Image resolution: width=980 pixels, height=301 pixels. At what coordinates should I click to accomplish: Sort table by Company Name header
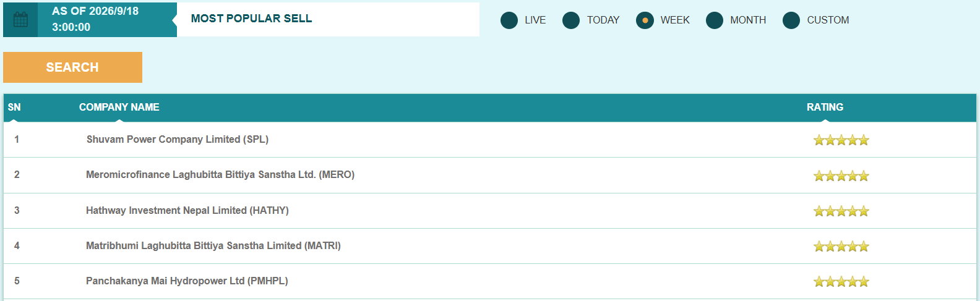tap(119, 108)
